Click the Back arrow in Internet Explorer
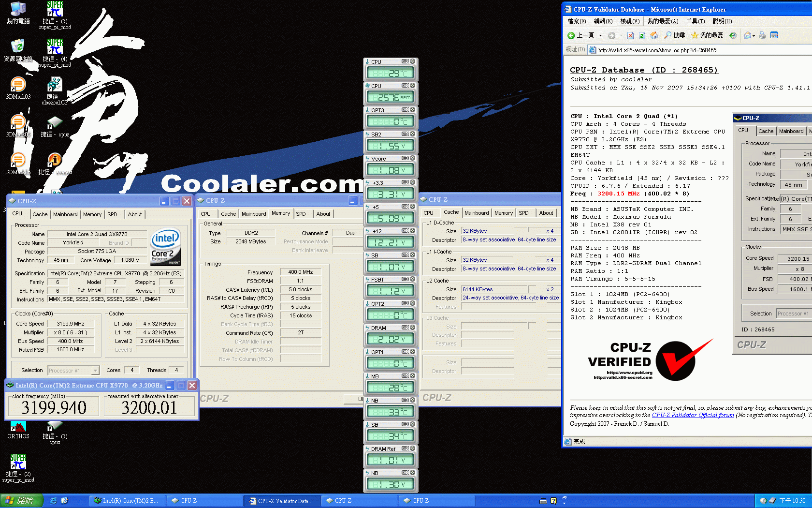The width and height of the screenshot is (812, 508). pos(580,35)
